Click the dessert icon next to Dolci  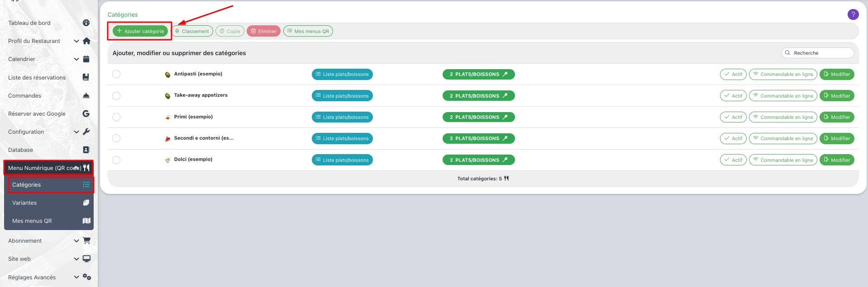click(168, 160)
